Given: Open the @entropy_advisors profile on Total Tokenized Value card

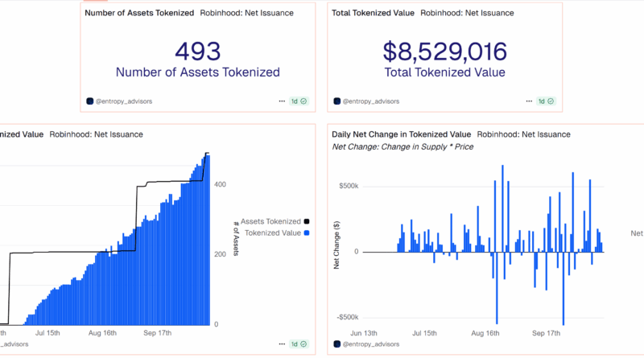Looking at the screenshot, I should (x=371, y=101).
